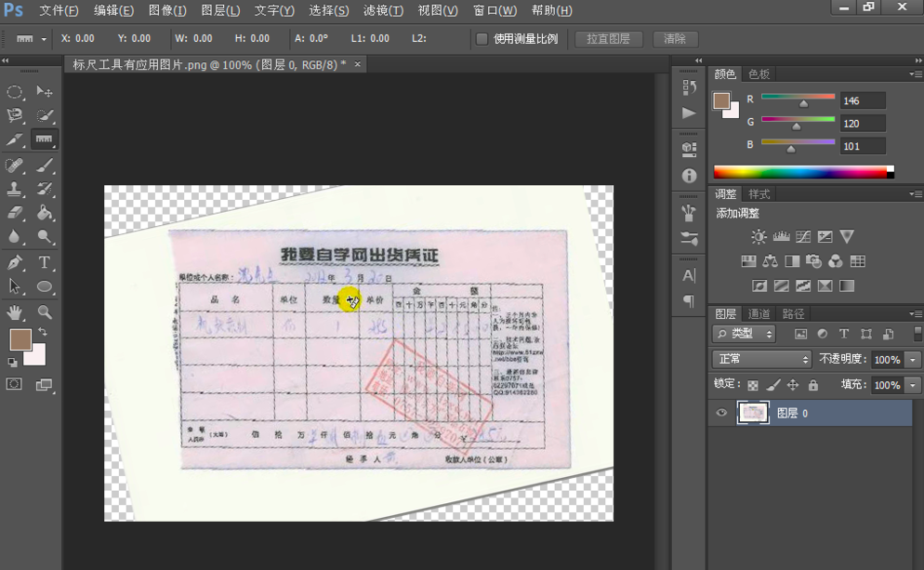Select the Clone Stamp tool
This screenshot has width=924, height=570.
[x=14, y=190]
